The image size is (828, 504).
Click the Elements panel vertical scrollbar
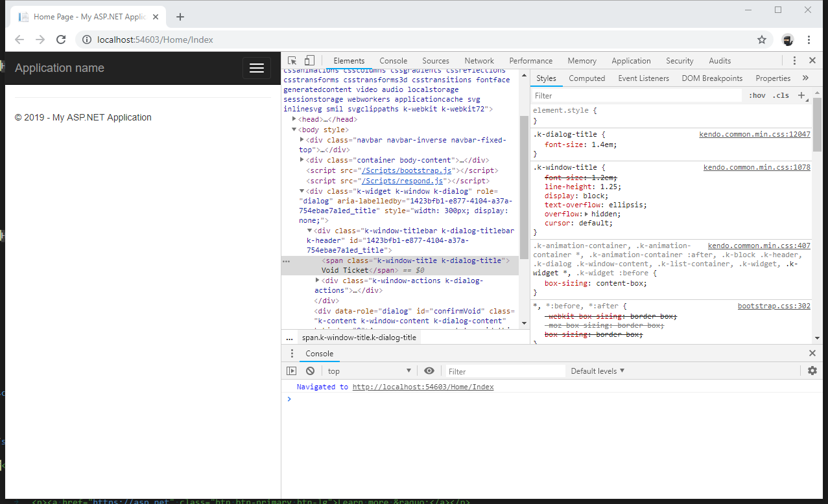tap(524, 188)
